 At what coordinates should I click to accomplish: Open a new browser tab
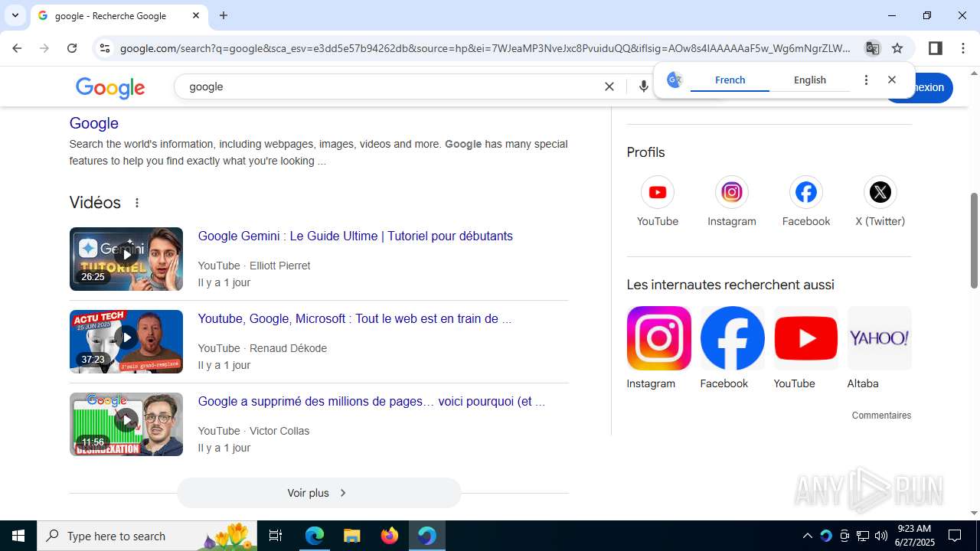(224, 15)
